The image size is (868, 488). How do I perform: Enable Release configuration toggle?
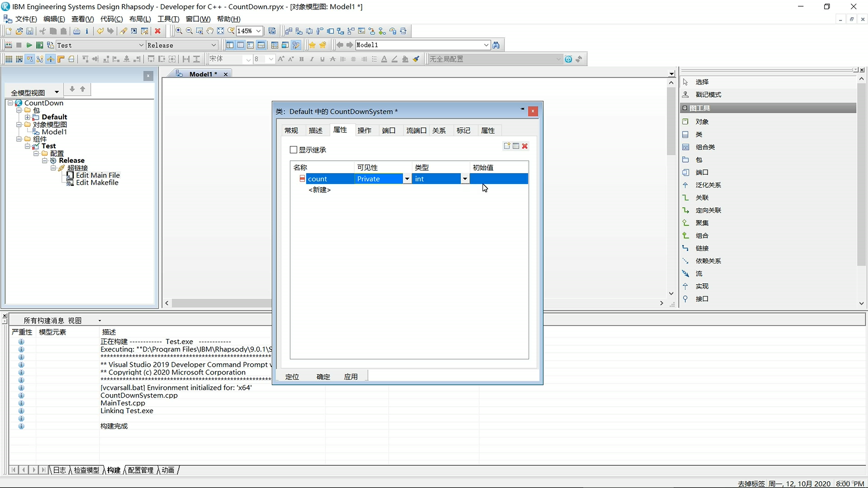(x=181, y=45)
